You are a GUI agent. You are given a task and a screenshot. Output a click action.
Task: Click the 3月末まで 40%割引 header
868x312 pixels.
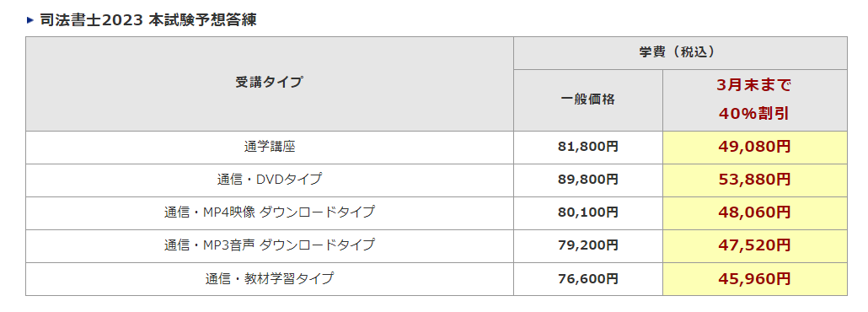pyautogui.click(x=754, y=100)
